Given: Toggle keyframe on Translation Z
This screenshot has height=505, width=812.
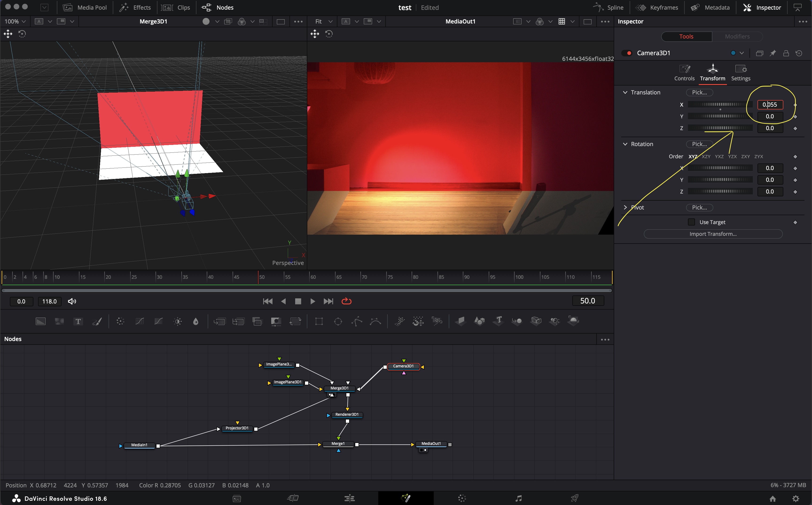Looking at the screenshot, I should coord(795,128).
